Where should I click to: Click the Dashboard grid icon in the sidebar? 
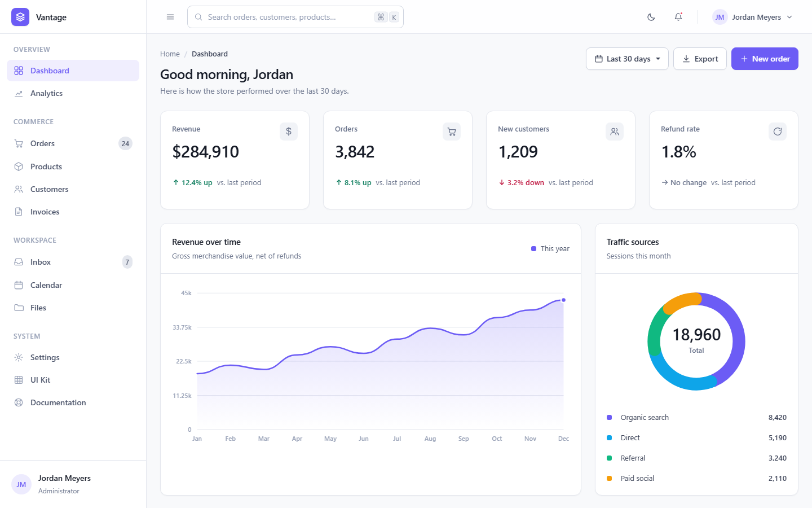[x=19, y=71]
